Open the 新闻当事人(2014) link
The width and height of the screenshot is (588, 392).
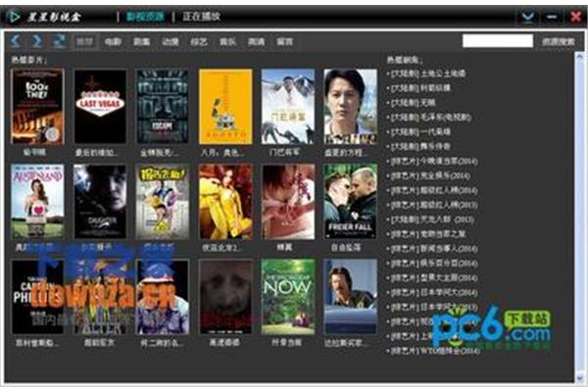(x=434, y=249)
